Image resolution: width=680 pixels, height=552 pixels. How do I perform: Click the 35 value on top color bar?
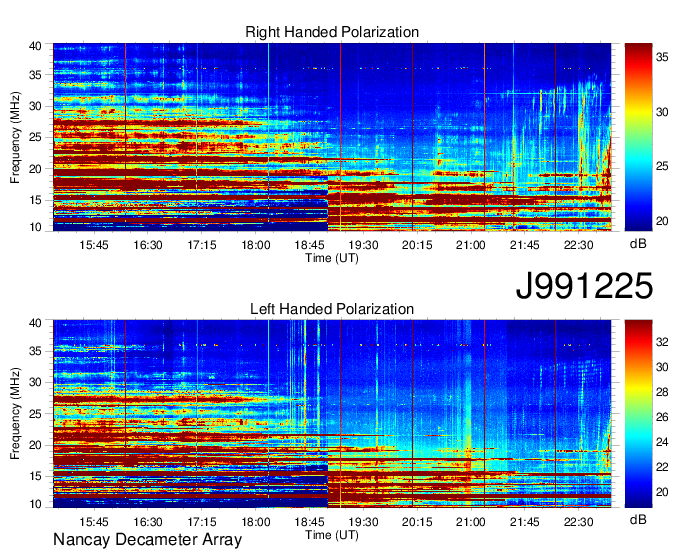pyautogui.click(x=662, y=58)
